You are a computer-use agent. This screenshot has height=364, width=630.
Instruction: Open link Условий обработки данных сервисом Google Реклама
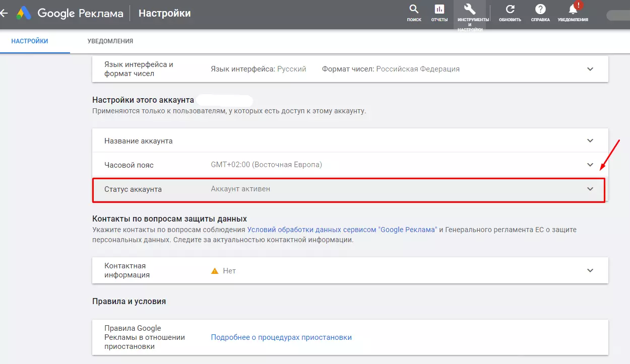pyautogui.click(x=342, y=230)
